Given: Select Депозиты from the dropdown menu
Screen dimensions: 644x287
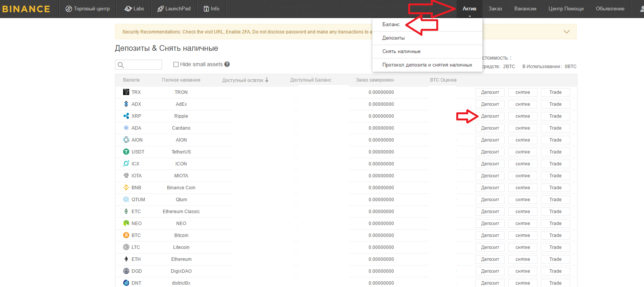Looking at the screenshot, I should pyautogui.click(x=394, y=38).
